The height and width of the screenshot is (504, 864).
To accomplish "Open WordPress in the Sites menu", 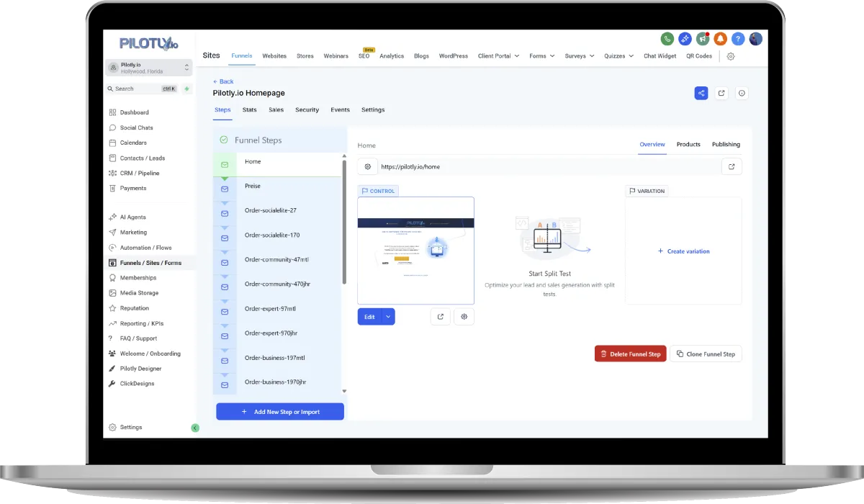I will (454, 56).
